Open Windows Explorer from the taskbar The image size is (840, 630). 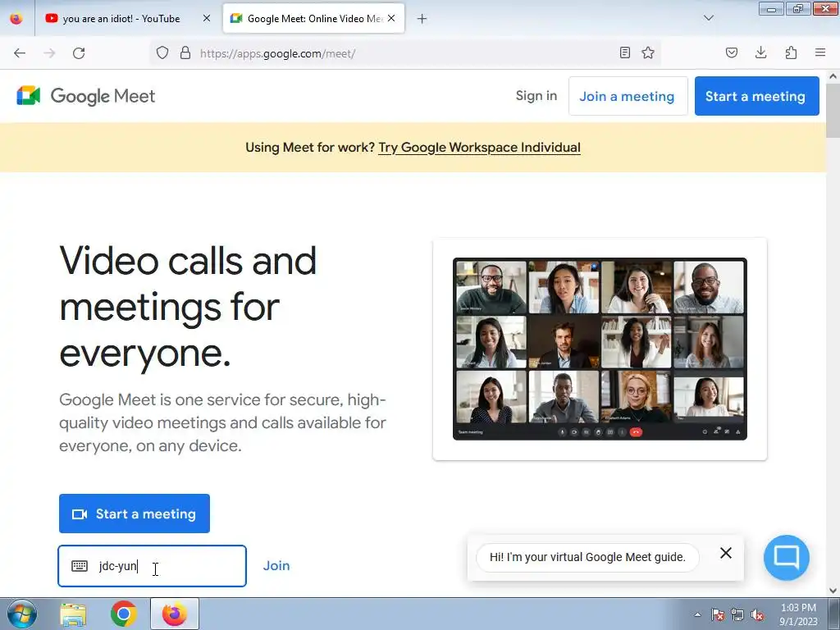[73, 614]
